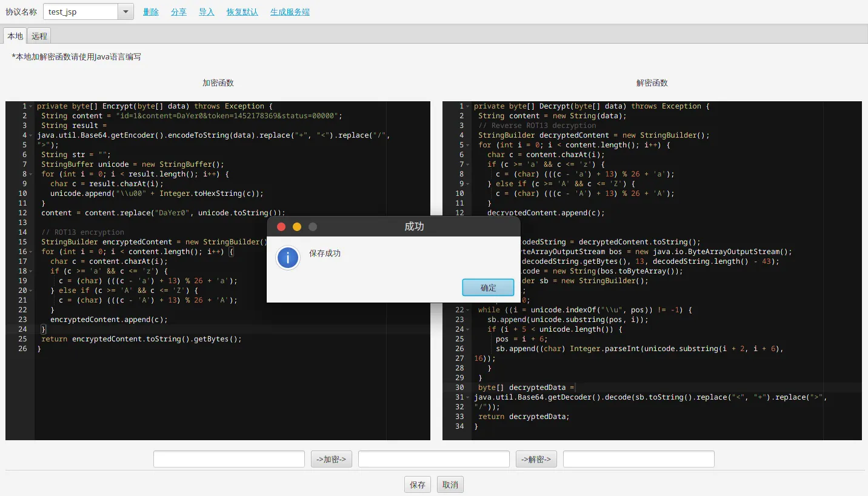The width and height of the screenshot is (868, 496).
Task: Confirm the save success dialog with 确定
Action: 488,288
